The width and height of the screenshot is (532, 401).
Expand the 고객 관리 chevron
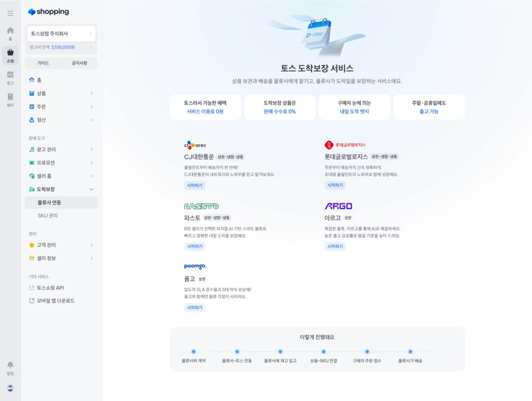pos(91,245)
